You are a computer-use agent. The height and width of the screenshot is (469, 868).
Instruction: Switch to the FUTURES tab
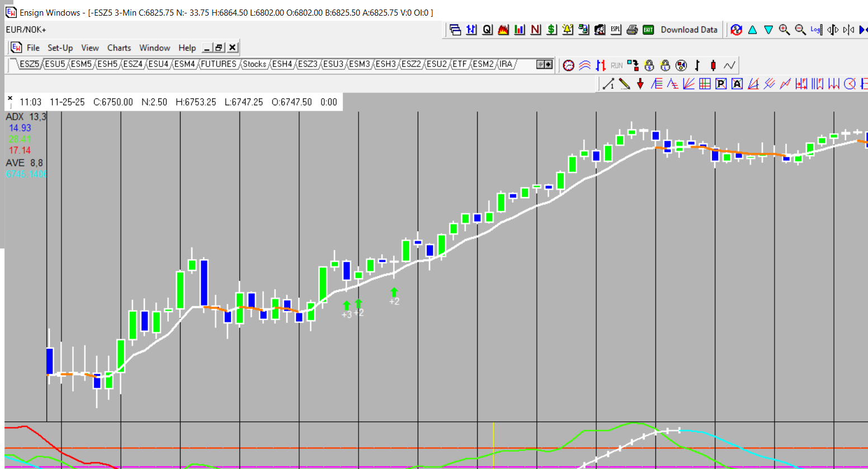(x=218, y=64)
